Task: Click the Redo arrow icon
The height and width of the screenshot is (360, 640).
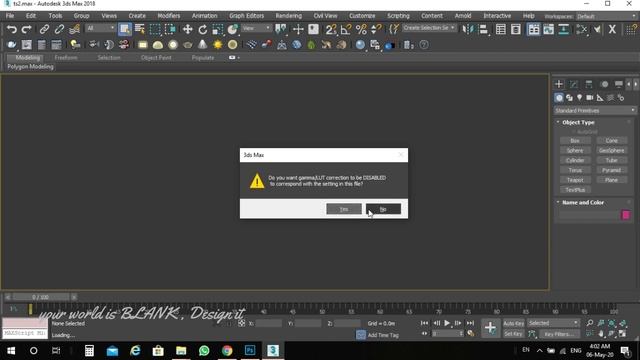Action: pos(27,29)
